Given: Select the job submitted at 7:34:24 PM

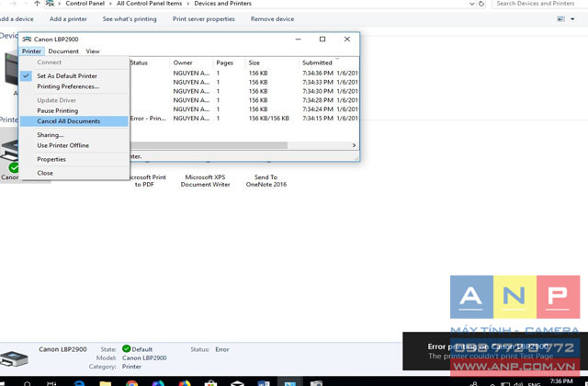Looking at the screenshot, I should pos(244,109).
